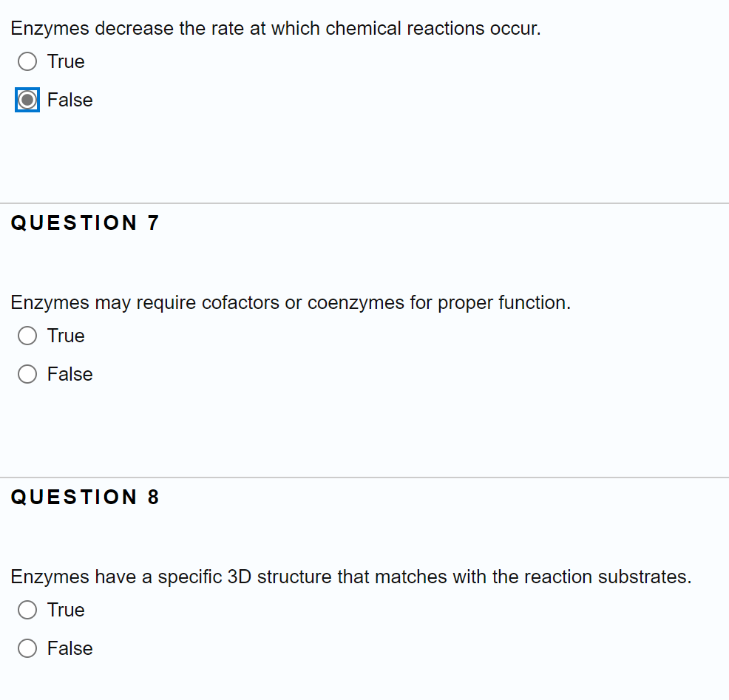Click the False label under the first question
This screenshot has height=700, width=729.
(69, 100)
